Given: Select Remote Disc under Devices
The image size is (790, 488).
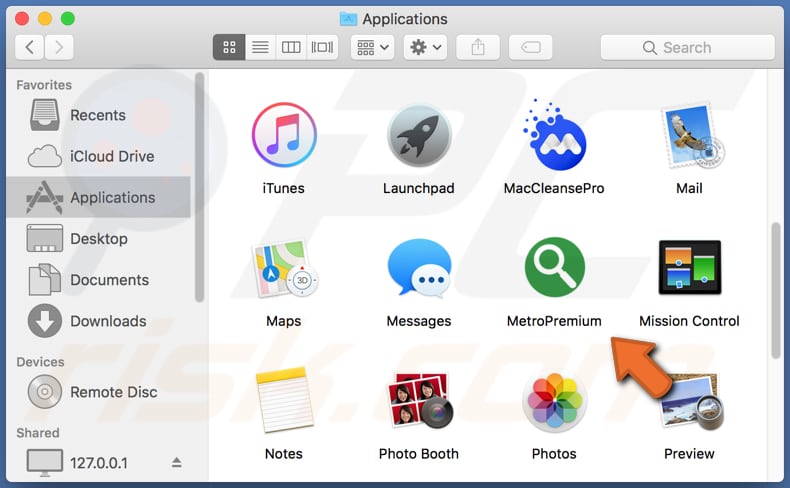Looking at the screenshot, I should tap(98, 392).
